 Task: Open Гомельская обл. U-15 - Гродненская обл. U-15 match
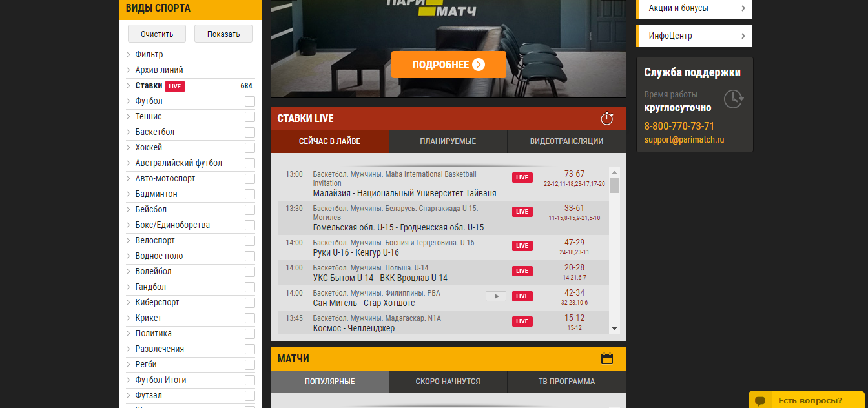click(x=398, y=228)
